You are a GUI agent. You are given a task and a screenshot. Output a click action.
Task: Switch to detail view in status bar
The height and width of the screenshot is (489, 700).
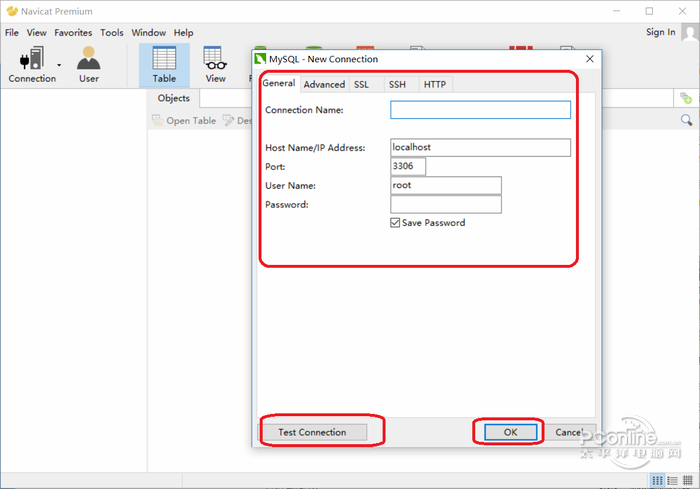tap(672, 481)
